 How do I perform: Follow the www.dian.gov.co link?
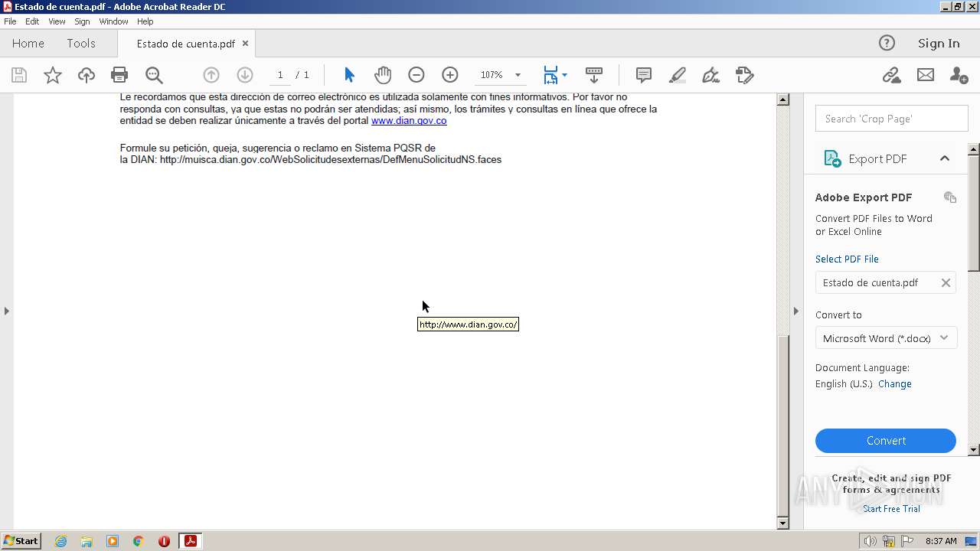point(409,121)
